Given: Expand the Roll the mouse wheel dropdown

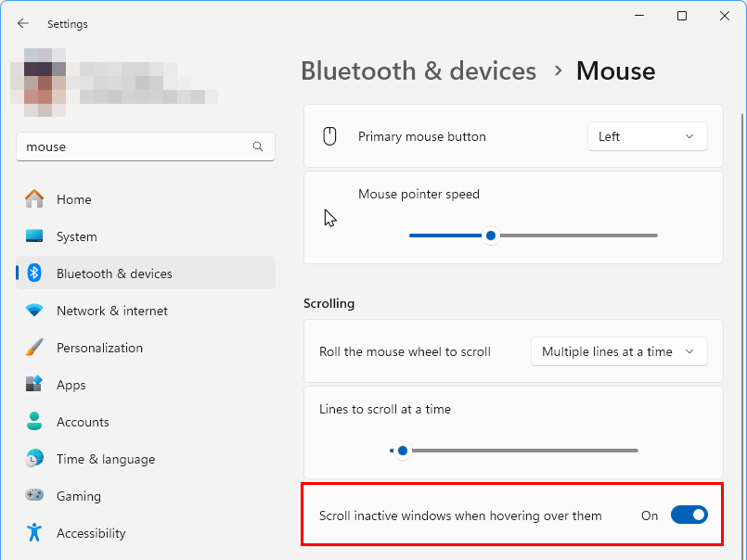Looking at the screenshot, I should coord(618,351).
